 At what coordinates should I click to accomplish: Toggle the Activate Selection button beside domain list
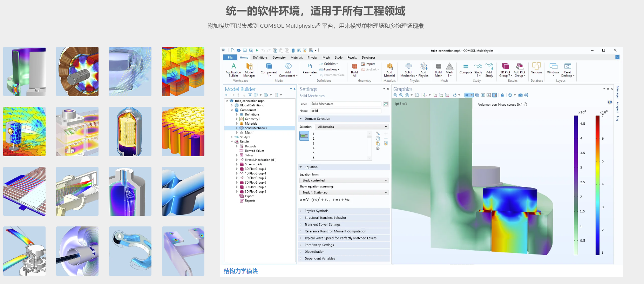[304, 136]
